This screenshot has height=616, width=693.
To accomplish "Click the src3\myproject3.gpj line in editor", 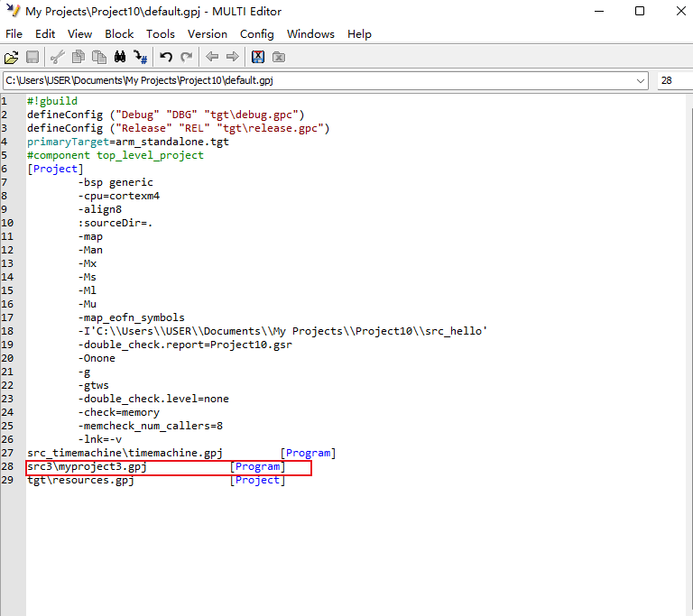I will tap(87, 467).
